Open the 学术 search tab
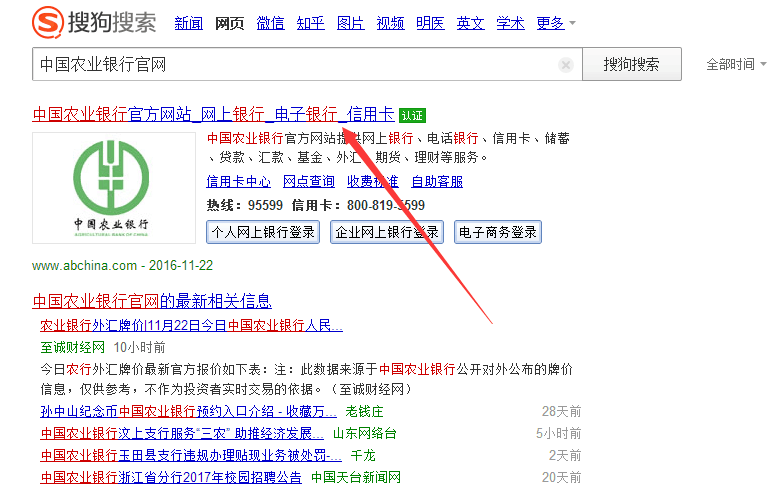The width and height of the screenshot is (768, 497). (510, 23)
